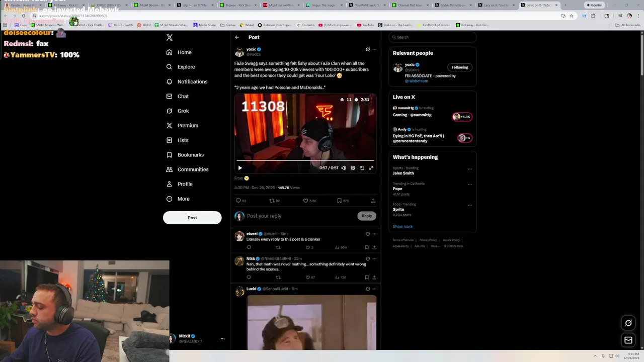Viewport: 644px width, 362px height.
Task: Click Show more under What's happening
Action: point(403,227)
